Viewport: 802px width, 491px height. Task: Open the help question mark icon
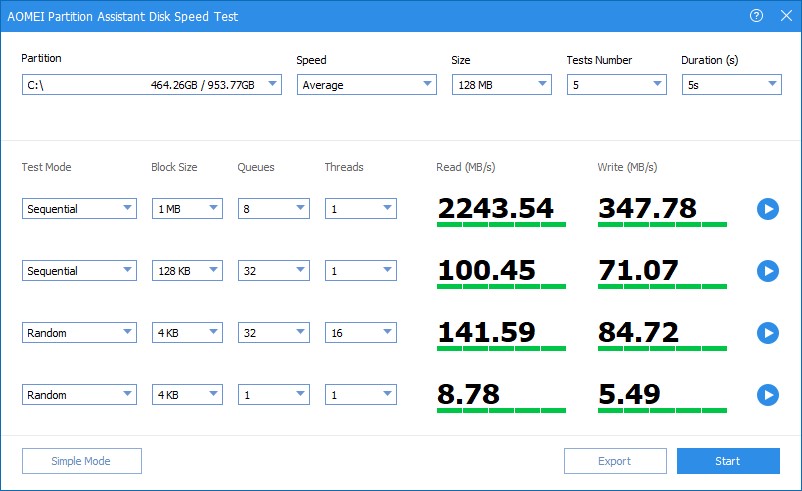point(756,16)
